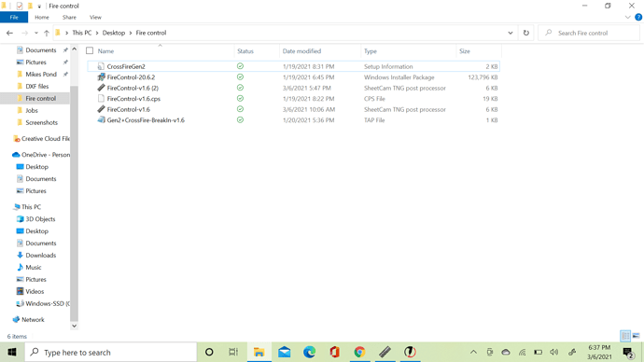Click the Search Fire control field
Screen dimensions: 644x362
point(589,33)
